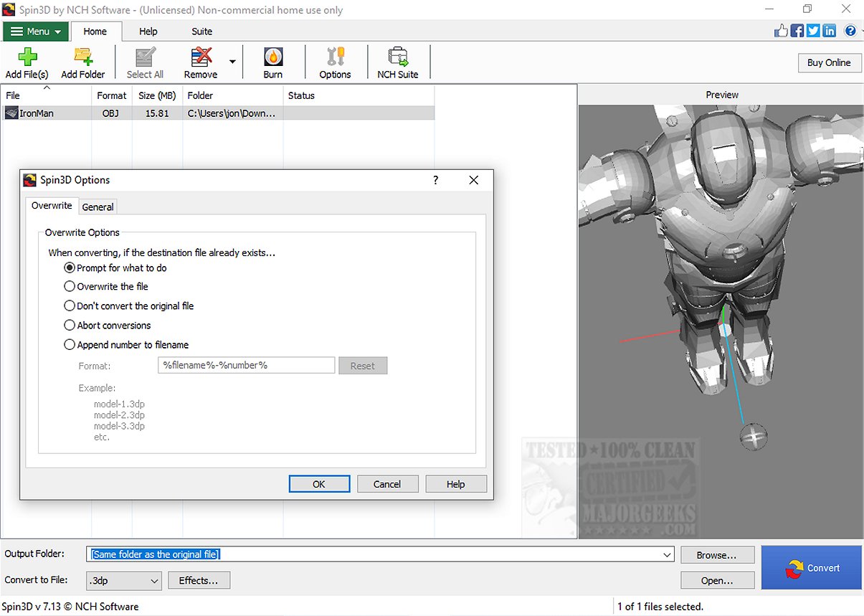Viewport: 864px width, 616px height.
Task: Select the IronMan file row
Action: (x=36, y=113)
